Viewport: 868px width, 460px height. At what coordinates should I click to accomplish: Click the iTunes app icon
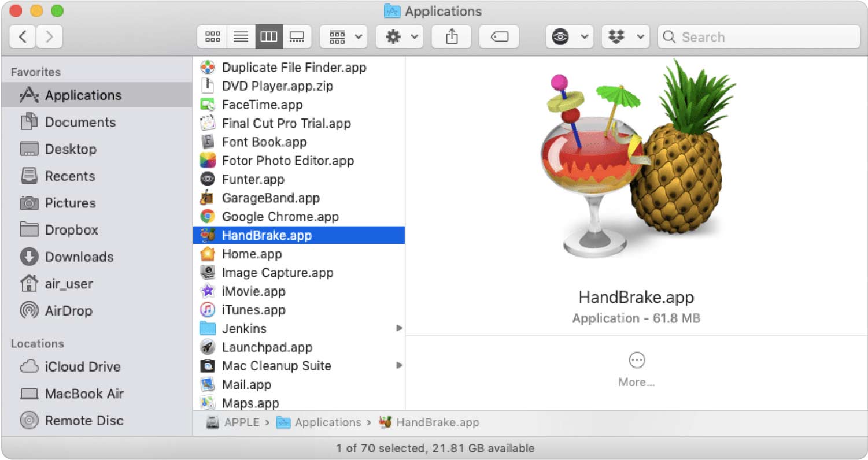208,310
